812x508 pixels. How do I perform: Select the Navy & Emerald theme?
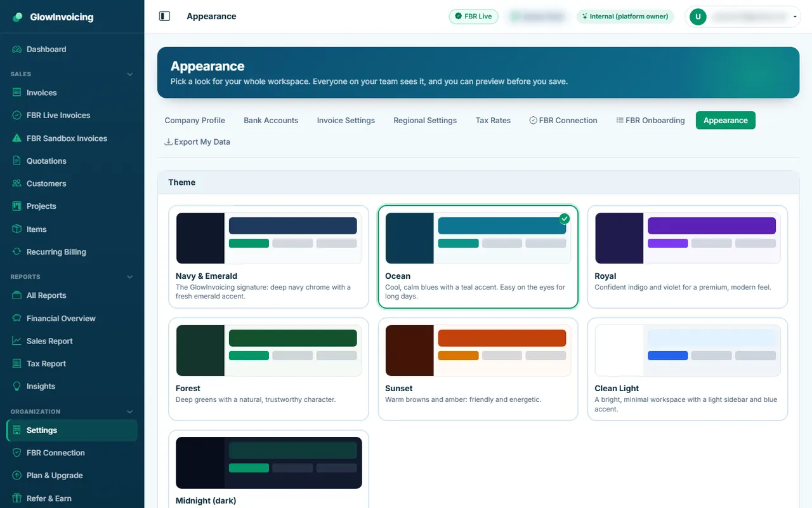(268, 257)
